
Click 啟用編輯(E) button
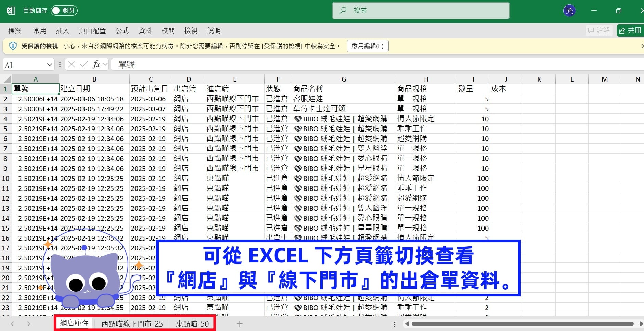368,46
